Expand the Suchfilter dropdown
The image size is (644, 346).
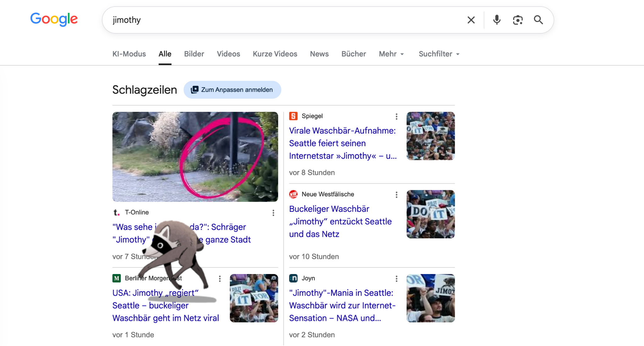439,54
